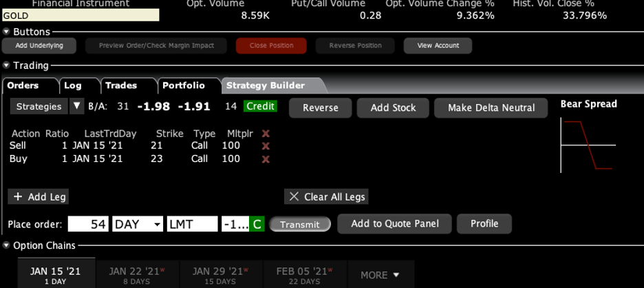Image resolution: width=644 pixels, height=288 pixels.
Task: Expand MORE expiration dates
Action: 380,275
